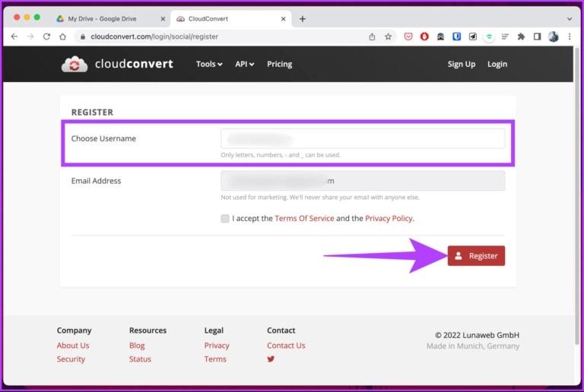584x392 pixels.
Task: Click the red Opera extension icon
Action: point(424,36)
